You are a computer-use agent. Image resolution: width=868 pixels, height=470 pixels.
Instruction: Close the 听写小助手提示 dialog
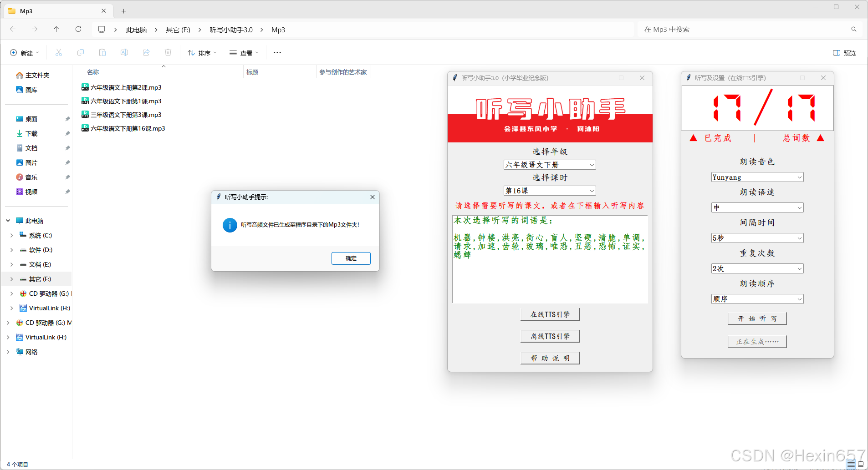coord(373,197)
